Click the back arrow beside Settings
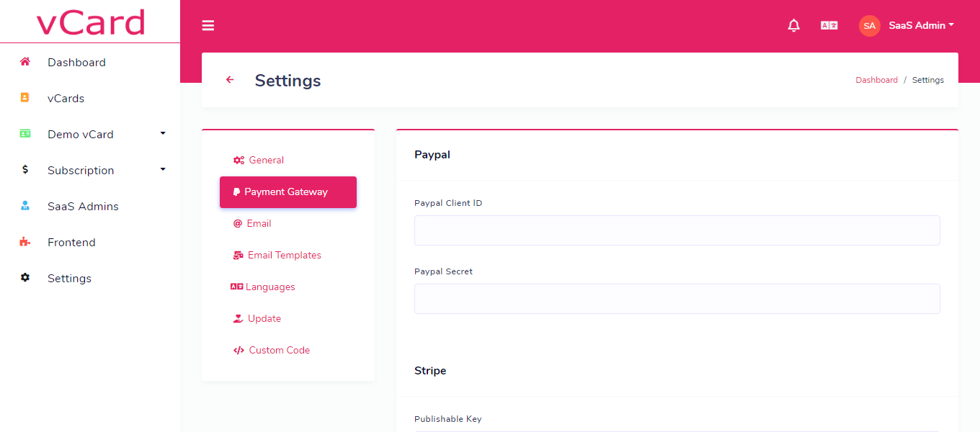The image size is (980, 432). pos(230,80)
